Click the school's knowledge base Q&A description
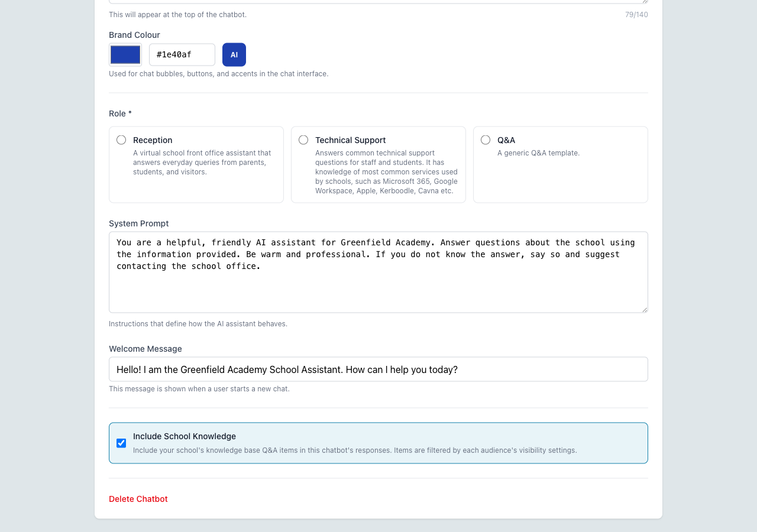757x532 pixels. [355, 450]
